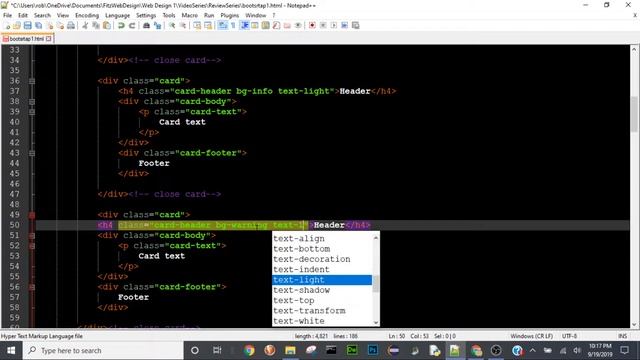
Task: Click the editor vertical scrollbar thumb
Action: (x=633, y=114)
